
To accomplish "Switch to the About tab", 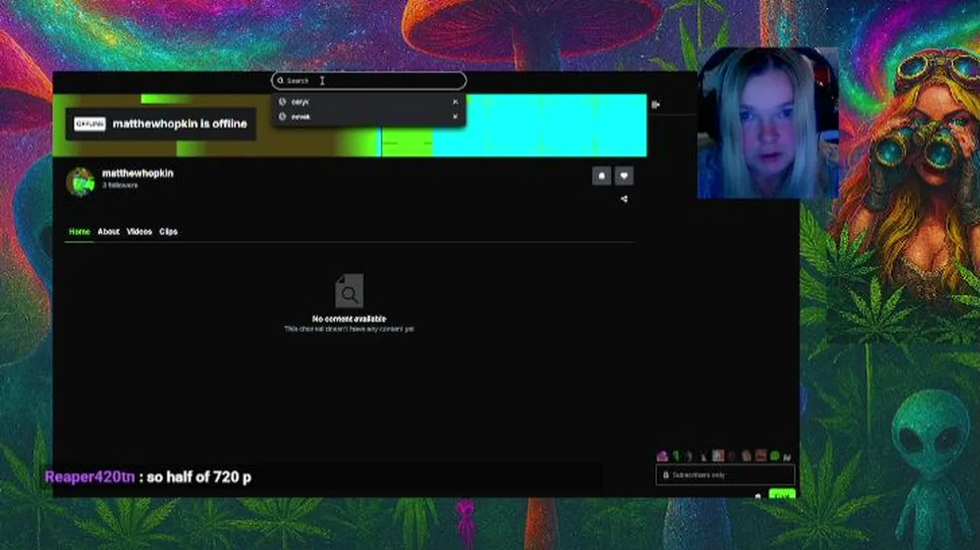I will click(x=108, y=231).
